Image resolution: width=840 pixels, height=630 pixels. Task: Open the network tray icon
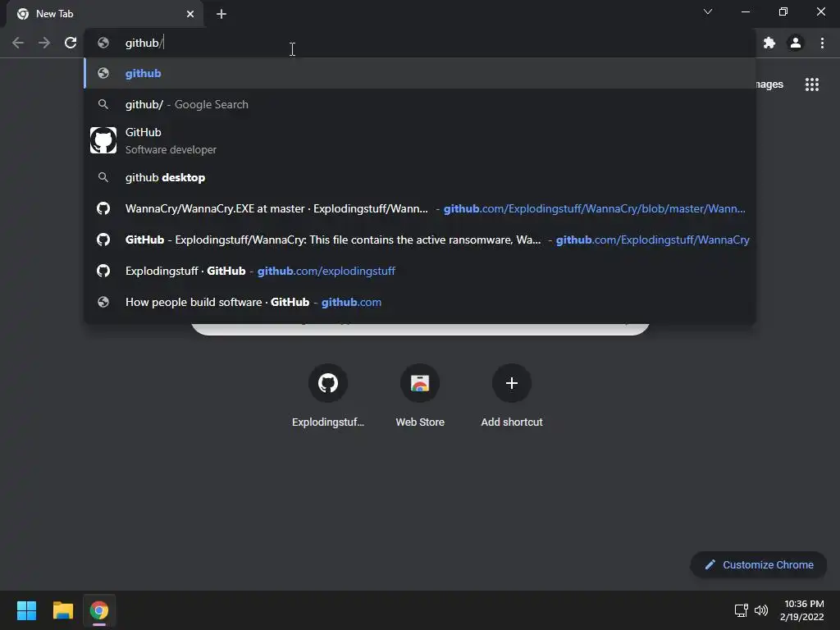(x=742, y=610)
